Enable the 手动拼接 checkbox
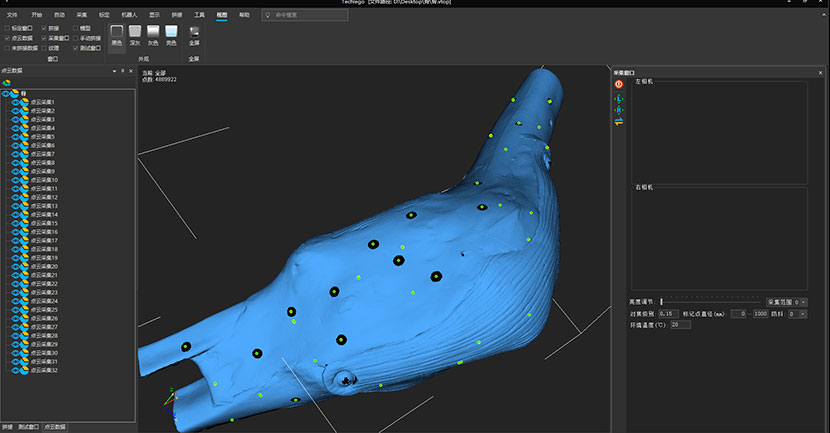The width and height of the screenshot is (830, 433). tap(75, 38)
